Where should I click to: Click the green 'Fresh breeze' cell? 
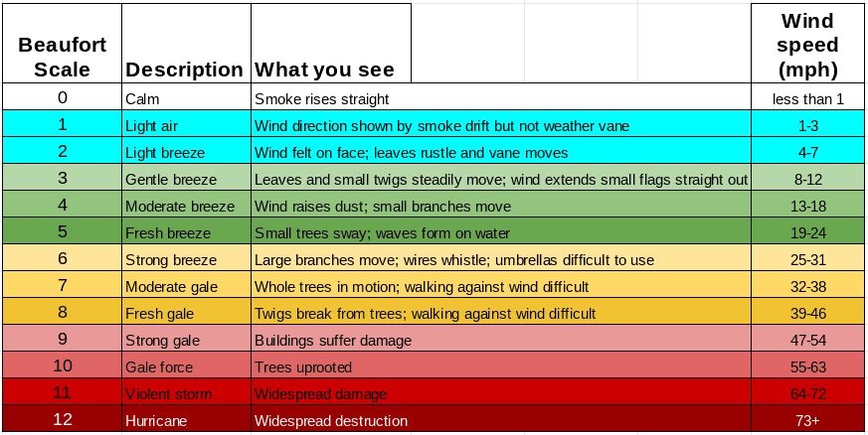186,233
